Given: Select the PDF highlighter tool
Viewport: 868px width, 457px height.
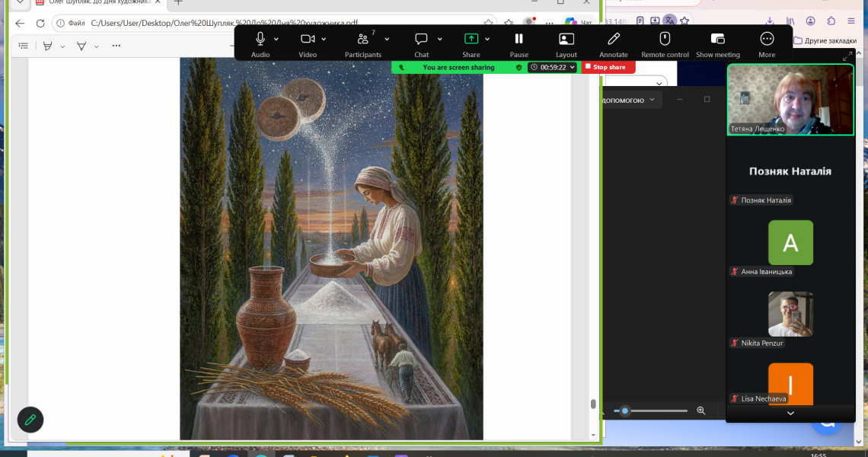Looking at the screenshot, I should [x=48, y=46].
